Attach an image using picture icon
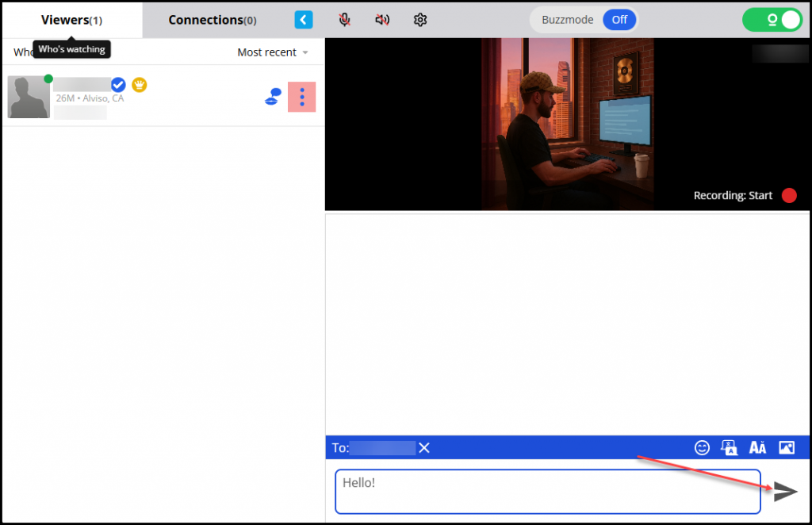Image resolution: width=812 pixels, height=525 pixels. click(786, 447)
